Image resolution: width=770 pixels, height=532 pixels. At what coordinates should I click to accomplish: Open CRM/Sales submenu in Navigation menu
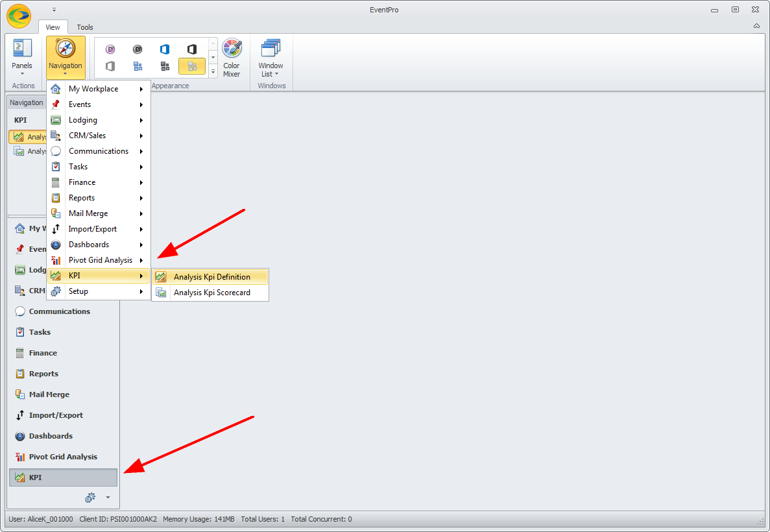99,136
